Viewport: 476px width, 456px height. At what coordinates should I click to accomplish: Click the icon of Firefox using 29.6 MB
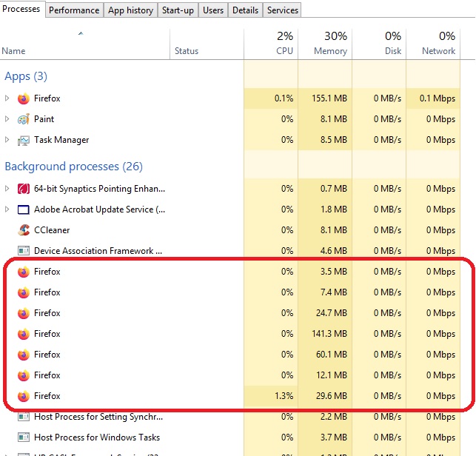coord(24,396)
